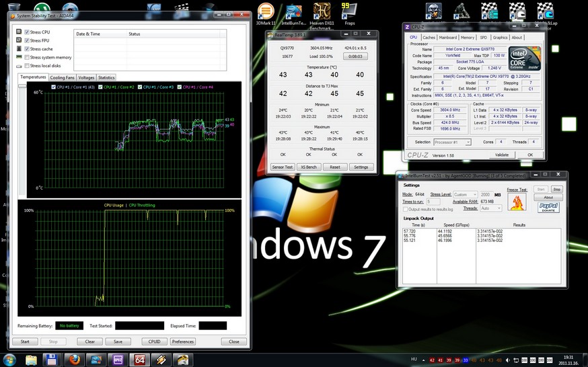Click the volume speaker tray icon
Image resolution: width=588 pixels, height=367 pixels.
[x=507, y=360]
